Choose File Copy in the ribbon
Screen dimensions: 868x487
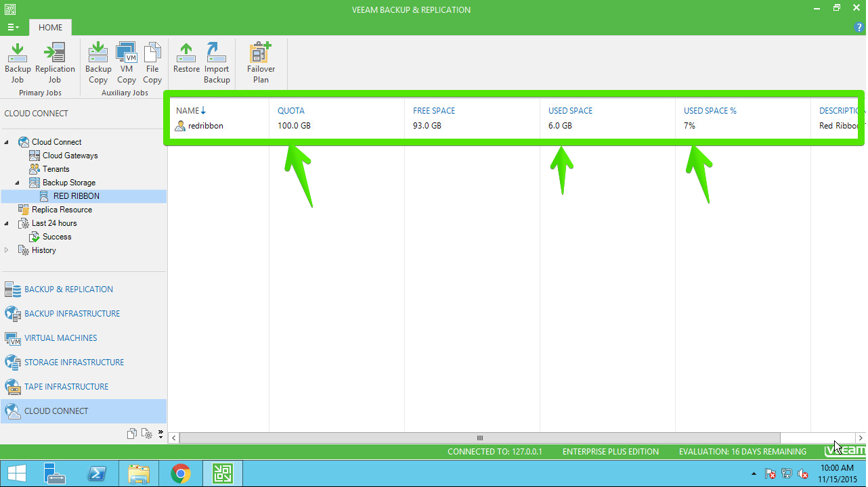tap(152, 63)
